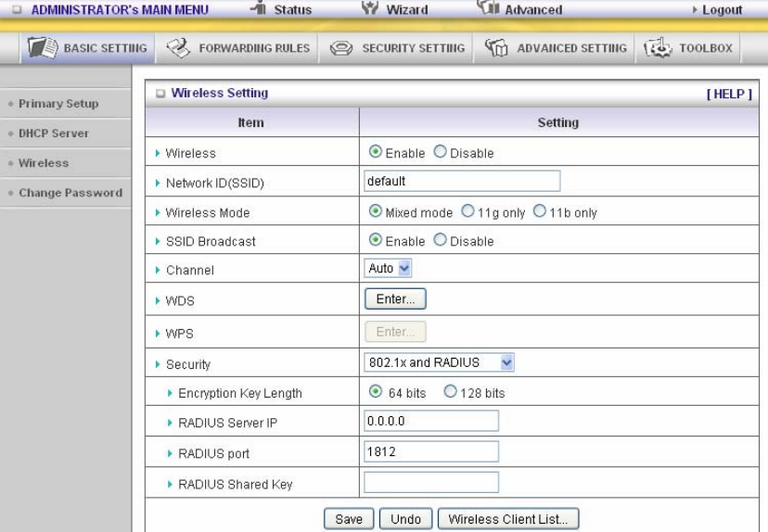Click the RADIUS Server IP field
Screen dimensions: 768x532
431,421
